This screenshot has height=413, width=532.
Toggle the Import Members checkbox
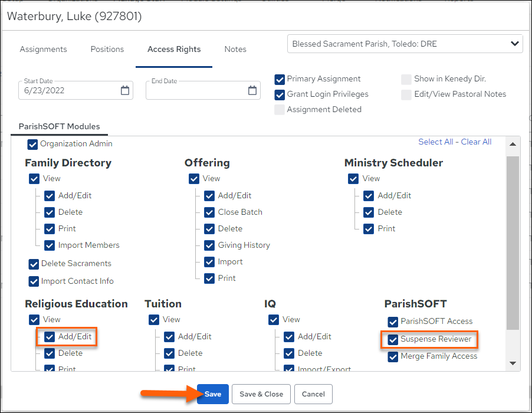[x=50, y=245]
